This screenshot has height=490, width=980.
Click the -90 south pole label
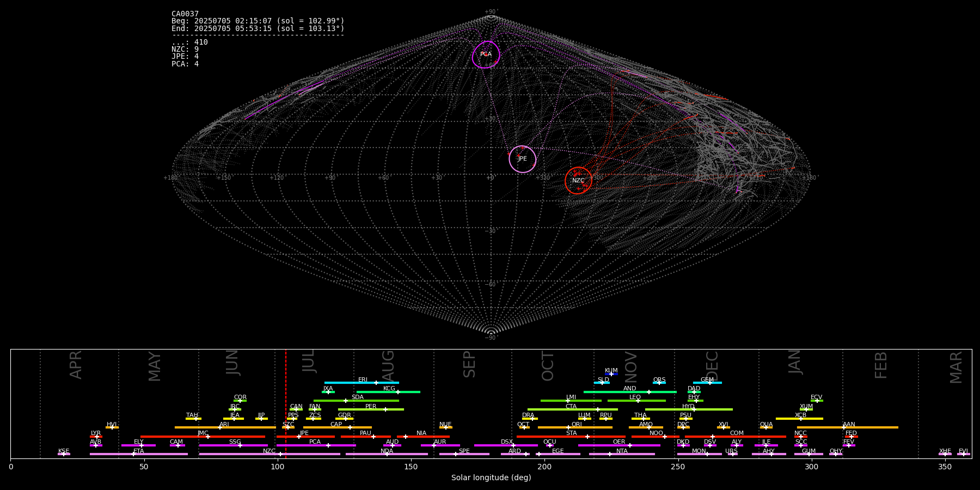[491, 338]
